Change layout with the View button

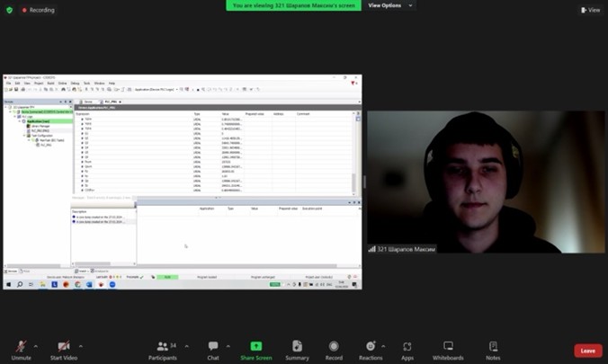(590, 10)
